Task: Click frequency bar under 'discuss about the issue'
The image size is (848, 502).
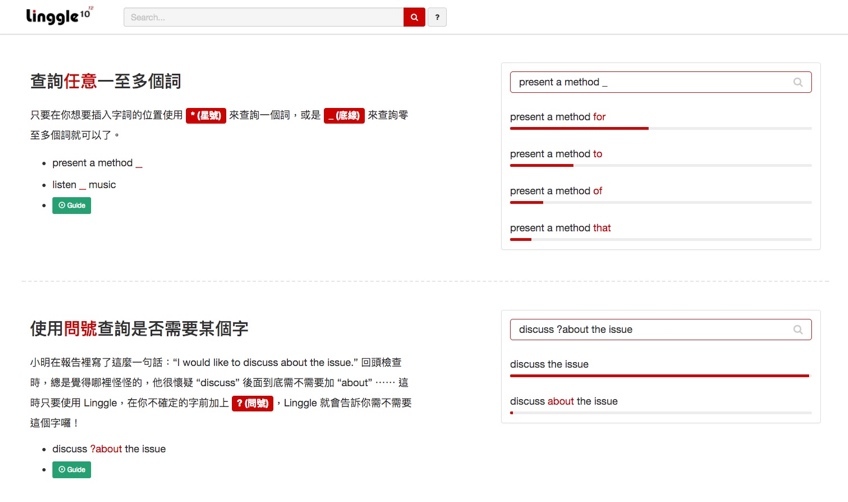Action: coord(660,413)
